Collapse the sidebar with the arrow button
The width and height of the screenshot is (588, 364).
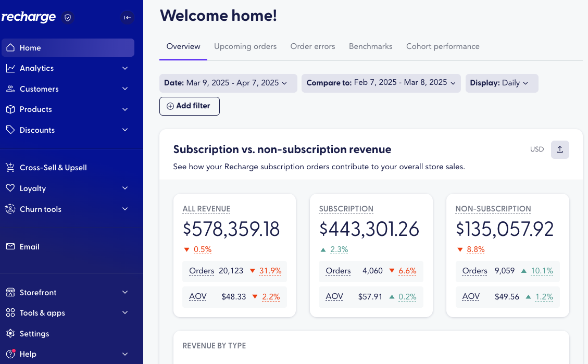click(128, 17)
